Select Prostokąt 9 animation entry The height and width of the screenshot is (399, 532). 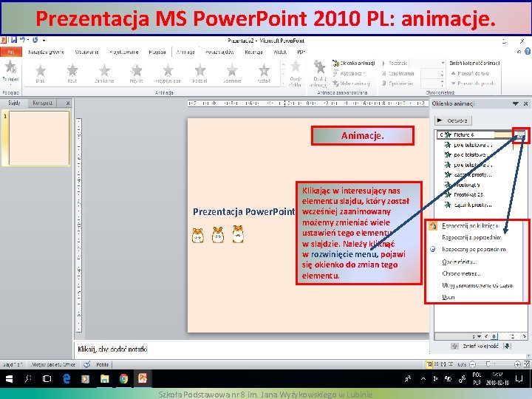coord(466,185)
